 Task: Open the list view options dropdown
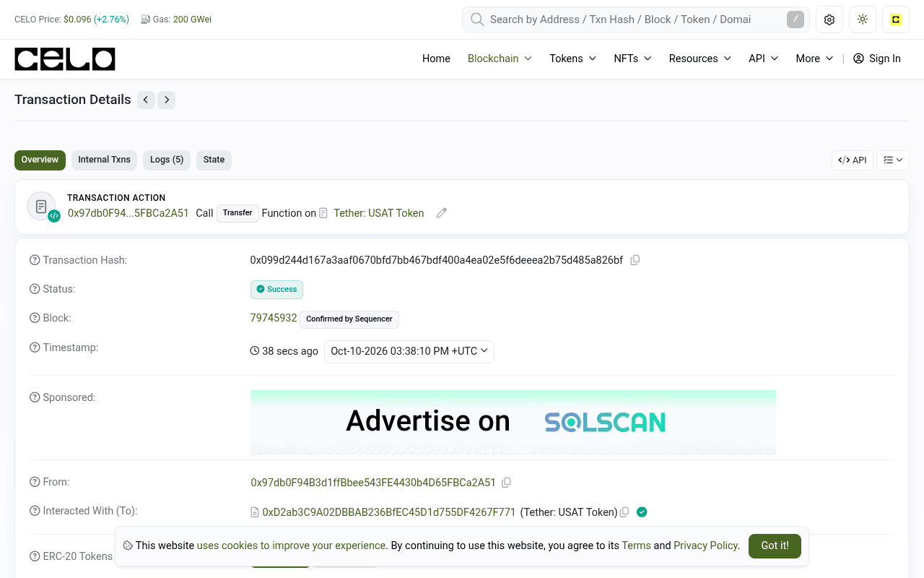tap(893, 160)
